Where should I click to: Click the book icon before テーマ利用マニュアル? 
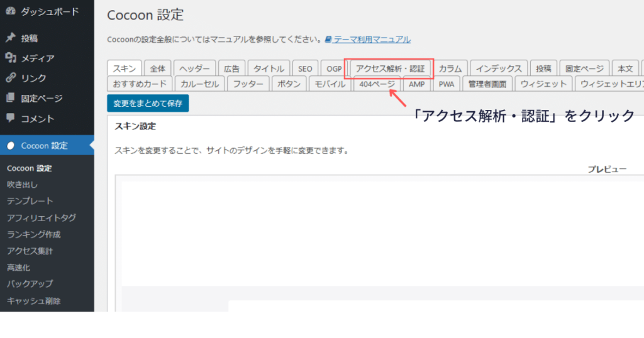328,40
